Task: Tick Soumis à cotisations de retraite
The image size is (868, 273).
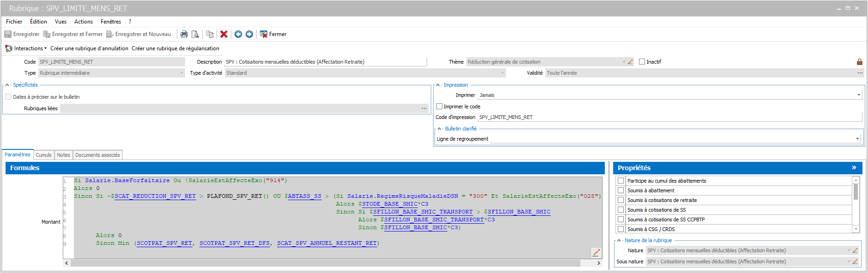Action: tap(621, 200)
